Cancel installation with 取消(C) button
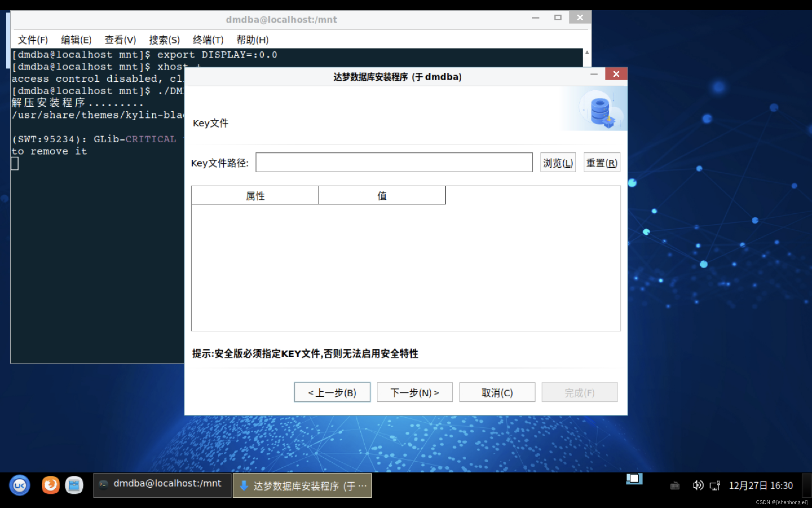812x508 pixels. (497, 392)
